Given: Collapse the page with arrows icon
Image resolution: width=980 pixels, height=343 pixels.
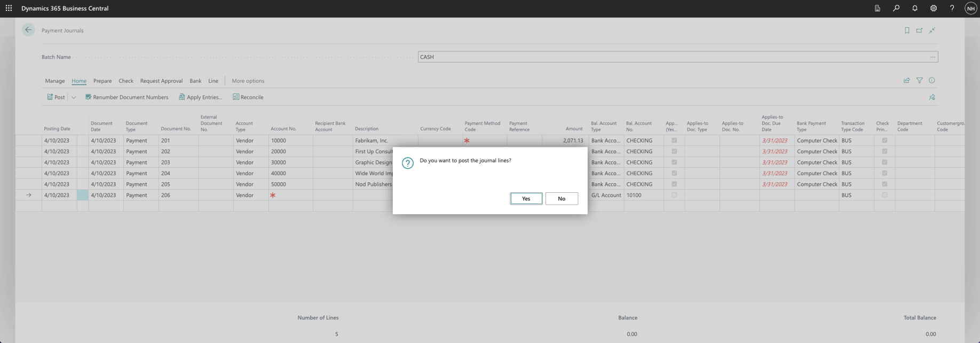Looking at the screenshot, I should (x=932, y=30).
